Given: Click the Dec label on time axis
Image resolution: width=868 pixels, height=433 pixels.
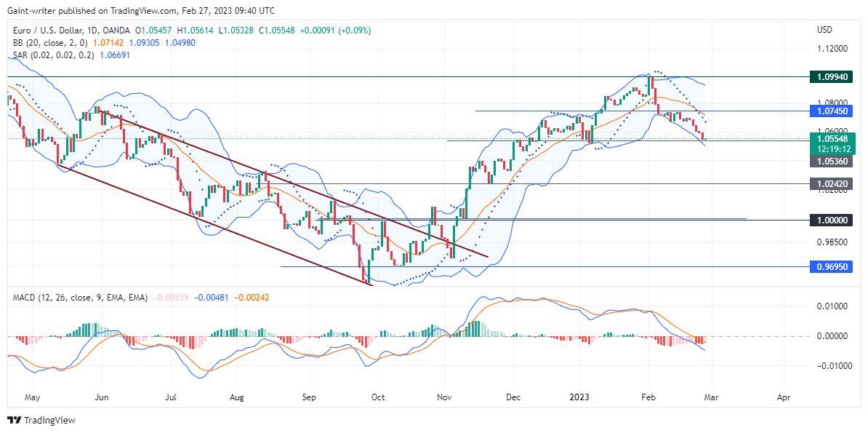Looking at the screenshot, I should (513, 397).
